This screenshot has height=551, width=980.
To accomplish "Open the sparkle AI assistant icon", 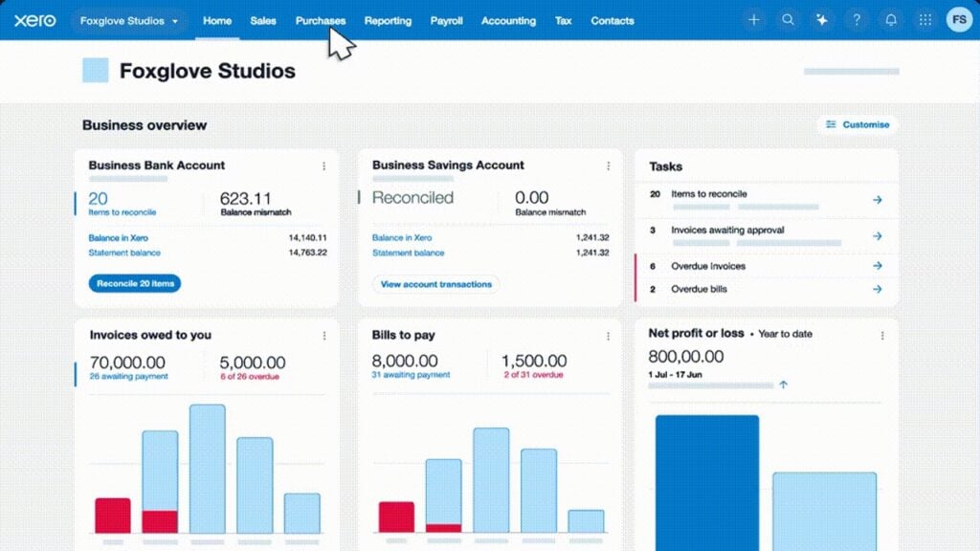I will tap(821, 20).
